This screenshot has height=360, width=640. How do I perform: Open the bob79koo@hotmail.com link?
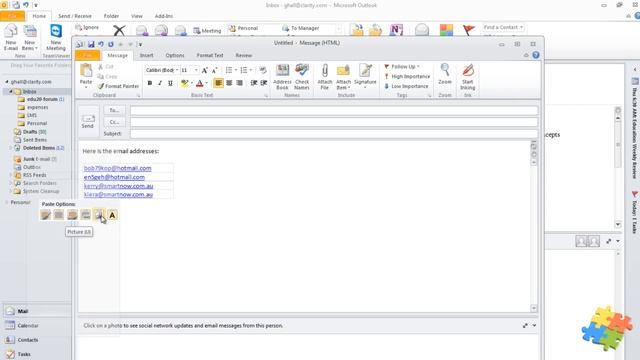(118, 168)
